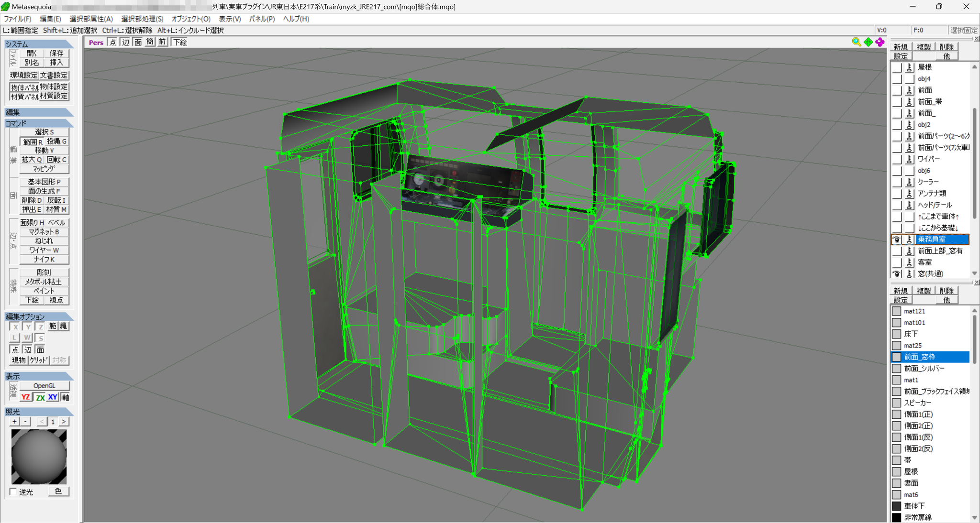Toggle 前 front-only display in viewport header
The image size is (980, 523).
(x=162, y=42)
